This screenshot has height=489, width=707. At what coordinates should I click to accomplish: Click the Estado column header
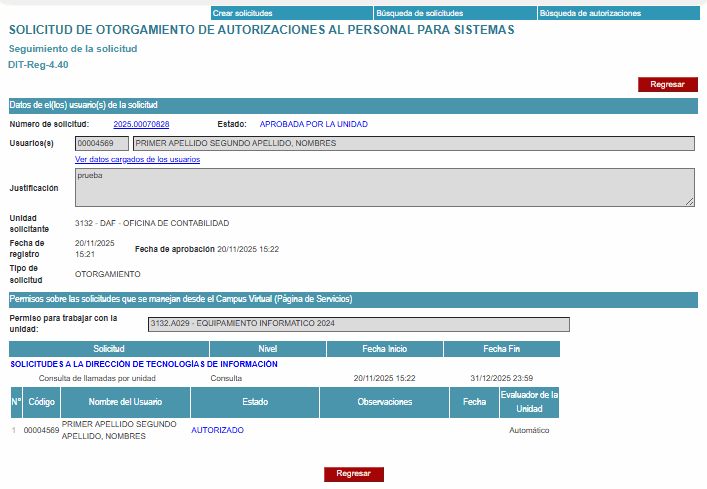pyautogui.click(x=255, y=402)
